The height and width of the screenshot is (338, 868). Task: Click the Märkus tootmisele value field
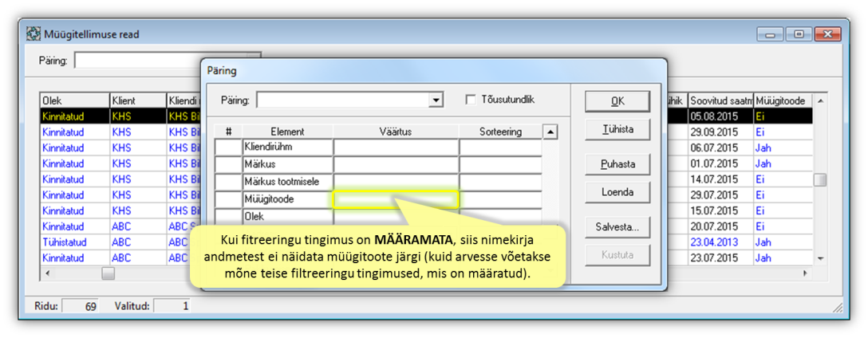coord(396,182)
